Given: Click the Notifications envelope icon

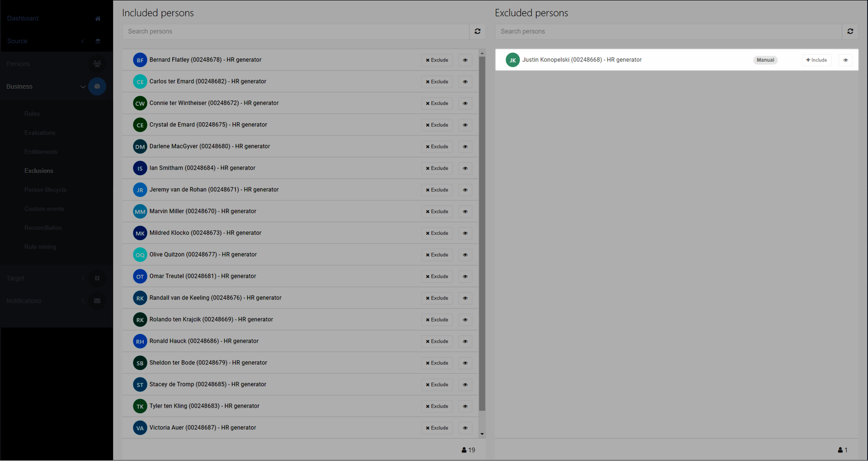Looking at the screenshot, I should 97,301.
